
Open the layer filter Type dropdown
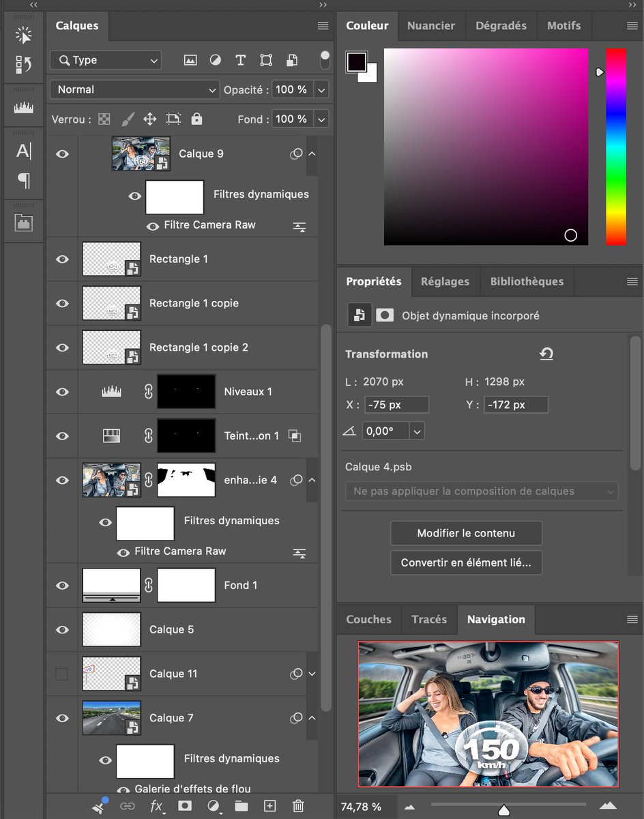click(x=106, y=60)
